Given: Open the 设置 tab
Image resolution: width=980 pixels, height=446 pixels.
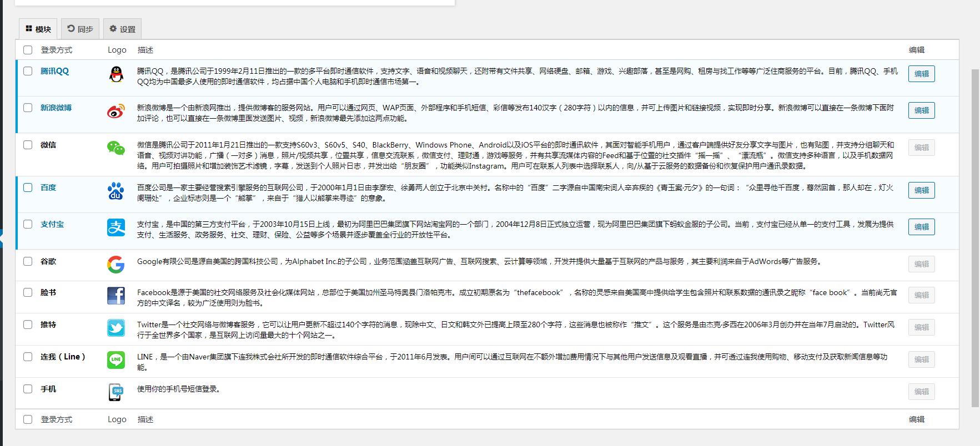Looking at the screenshot, I should pyautogui.click(x=122, y=29).
